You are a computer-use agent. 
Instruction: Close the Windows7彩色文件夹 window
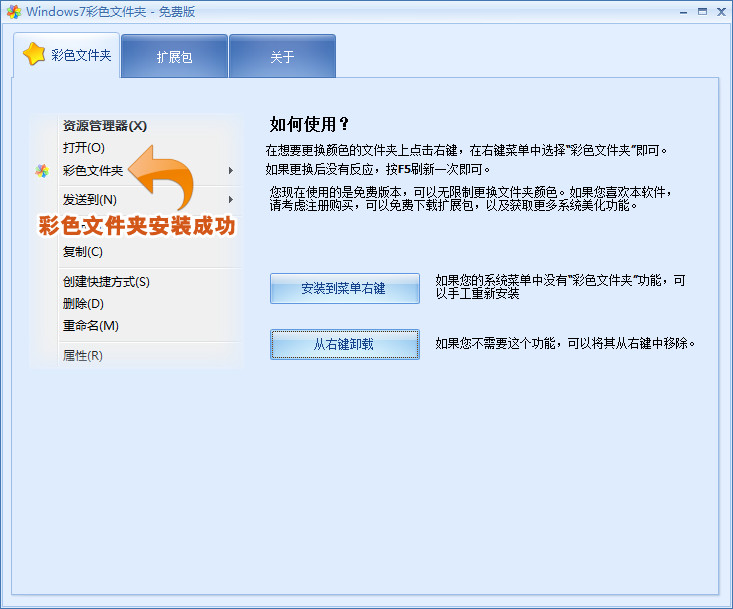(721, 12)
